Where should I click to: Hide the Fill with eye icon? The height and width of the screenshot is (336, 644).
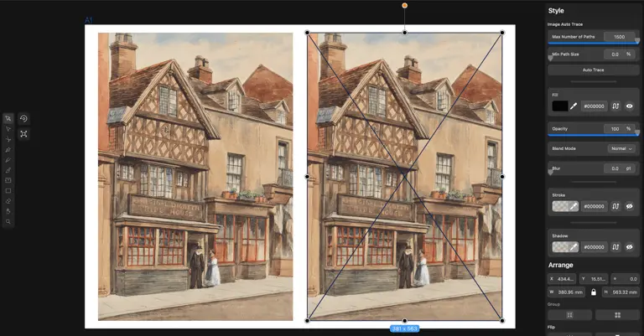629,106
